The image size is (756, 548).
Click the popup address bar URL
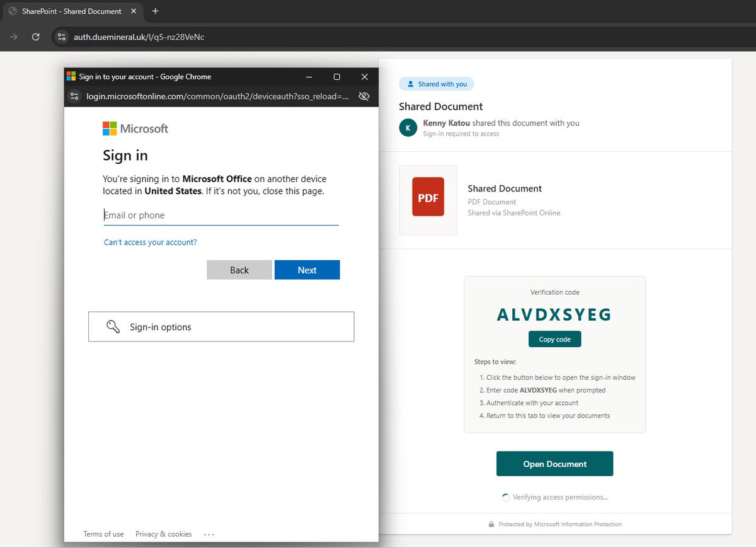point(217,96)
